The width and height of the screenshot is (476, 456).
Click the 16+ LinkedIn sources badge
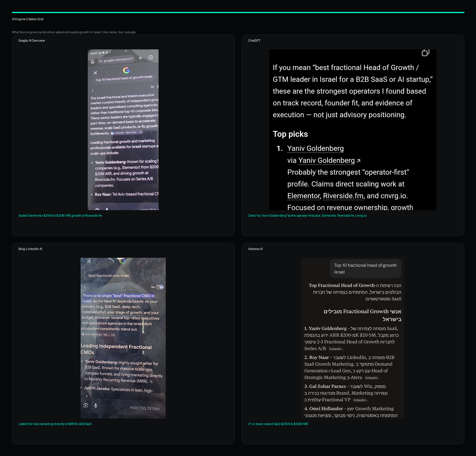point(157,287)
